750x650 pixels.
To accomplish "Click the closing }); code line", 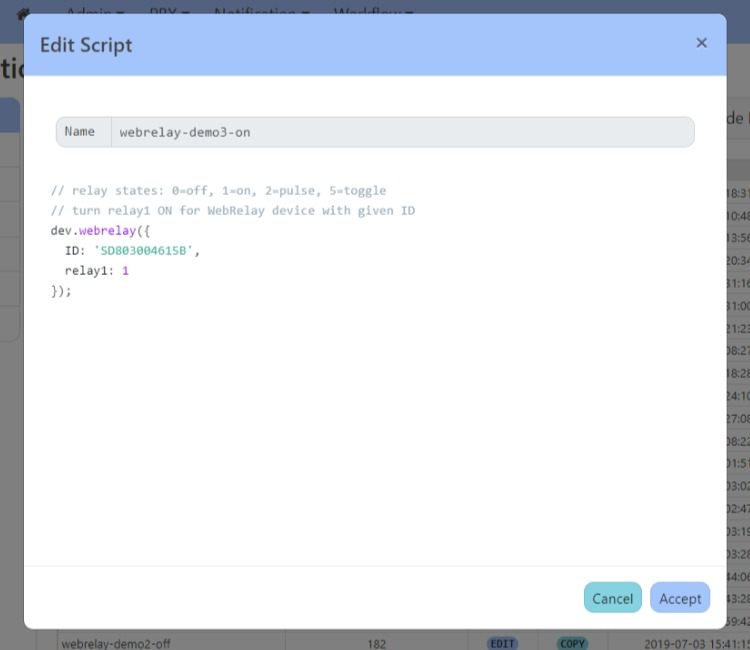I will pyautogui.click(x=61, y=291).
